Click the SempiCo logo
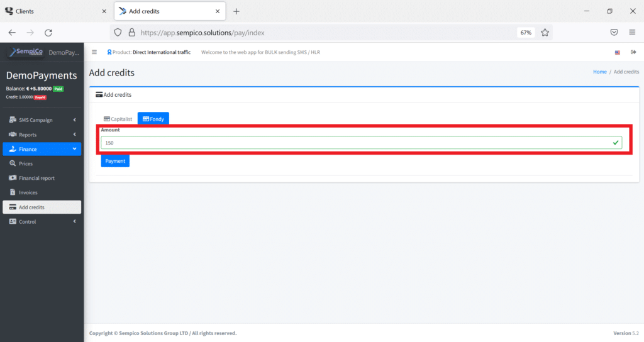The image size is (644, 342). (x=26, y=52)
